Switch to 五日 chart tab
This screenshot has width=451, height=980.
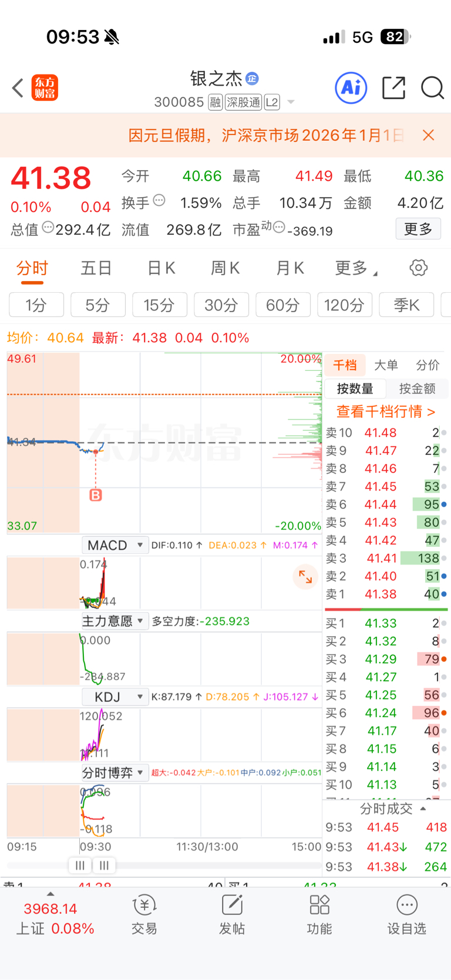click(x=96, y=269)
